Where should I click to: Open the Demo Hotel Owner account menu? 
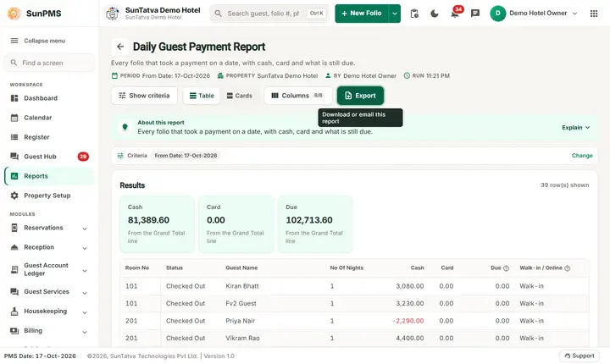coord(534,14)
